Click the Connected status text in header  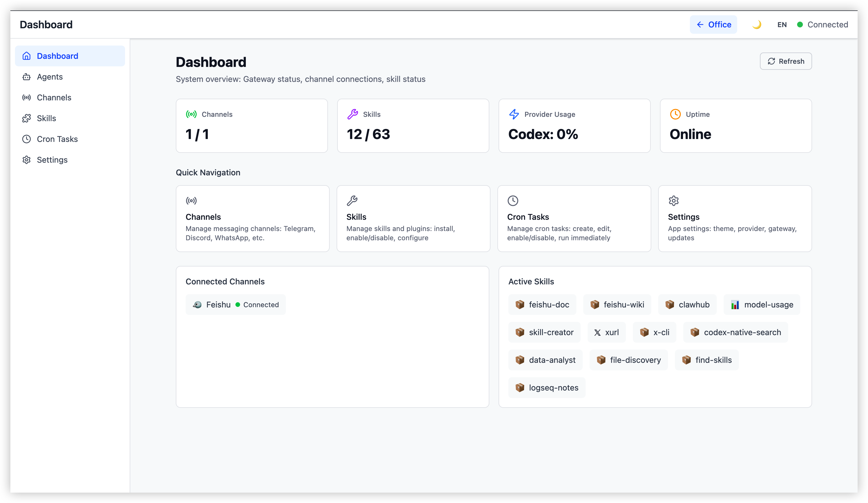coord(828,25)
